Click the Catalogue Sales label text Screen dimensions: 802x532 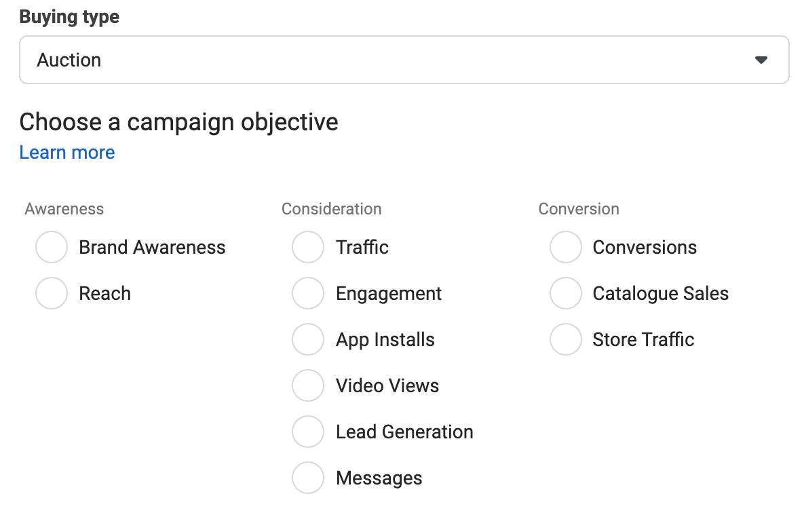[x=660, y=294]
